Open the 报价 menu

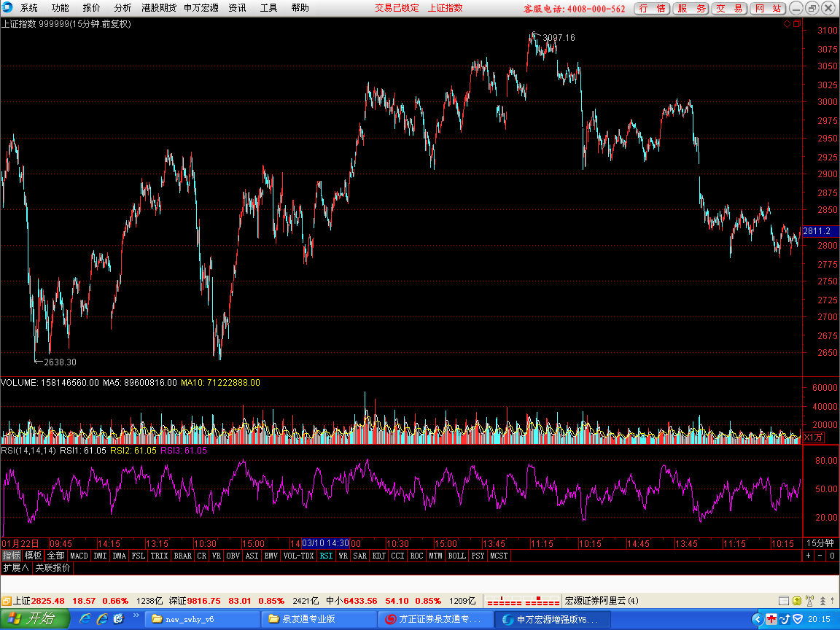coord(91,8)
